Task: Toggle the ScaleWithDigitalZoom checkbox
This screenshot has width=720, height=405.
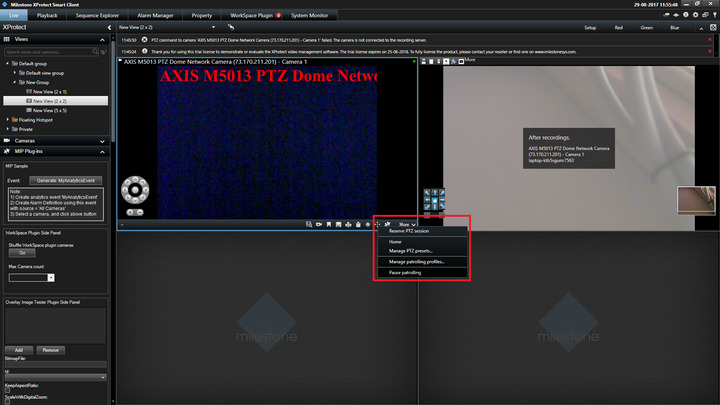Action: (7, 404)
